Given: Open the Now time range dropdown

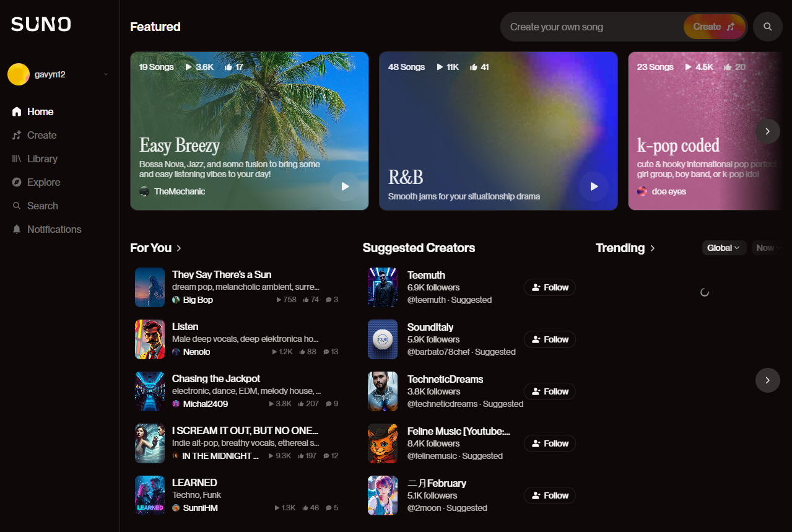Looking at the screenshot, I should [768, 248].
